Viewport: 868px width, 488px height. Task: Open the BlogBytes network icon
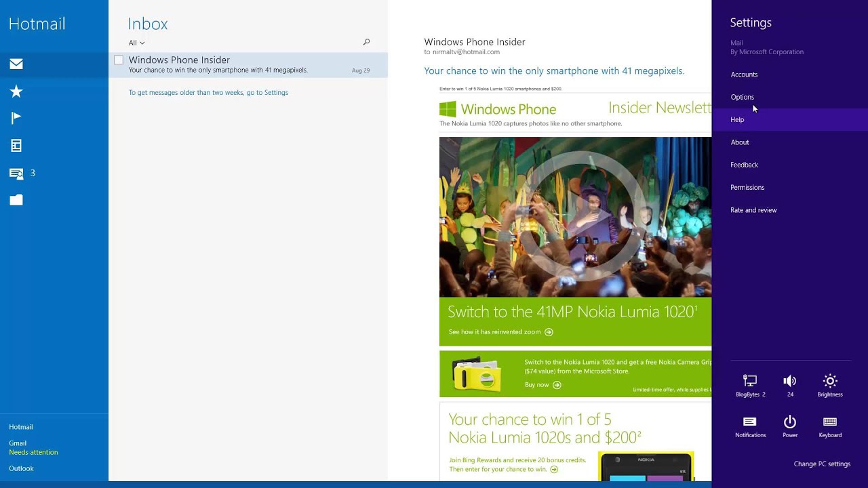[x=750, y=381]
